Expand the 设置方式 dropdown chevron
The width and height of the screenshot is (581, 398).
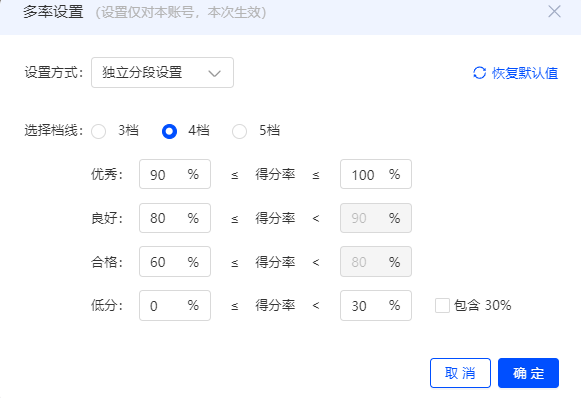coord(215,73)
